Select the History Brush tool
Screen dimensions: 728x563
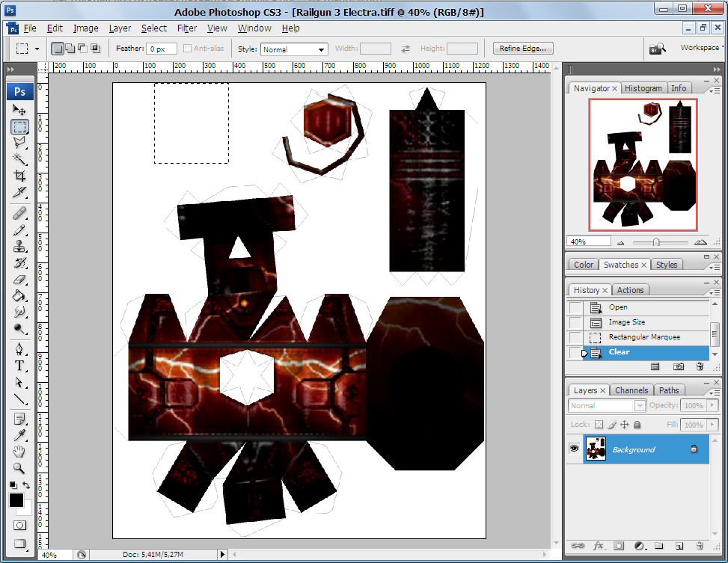click(x=19, y=263)
